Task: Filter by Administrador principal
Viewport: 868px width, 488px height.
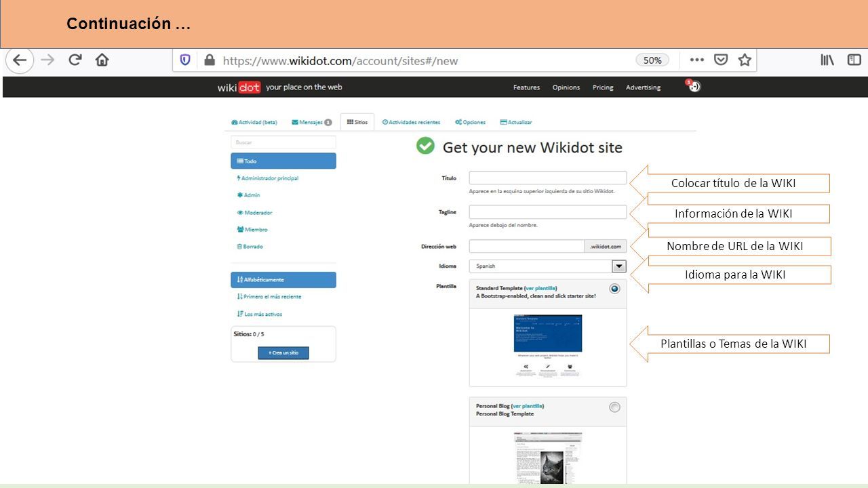Action: 268,178
